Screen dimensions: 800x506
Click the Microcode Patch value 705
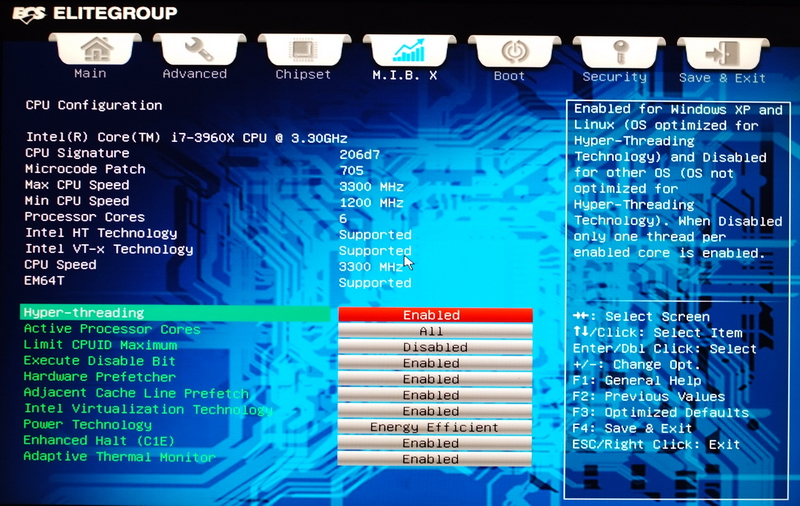coord(352,170)
